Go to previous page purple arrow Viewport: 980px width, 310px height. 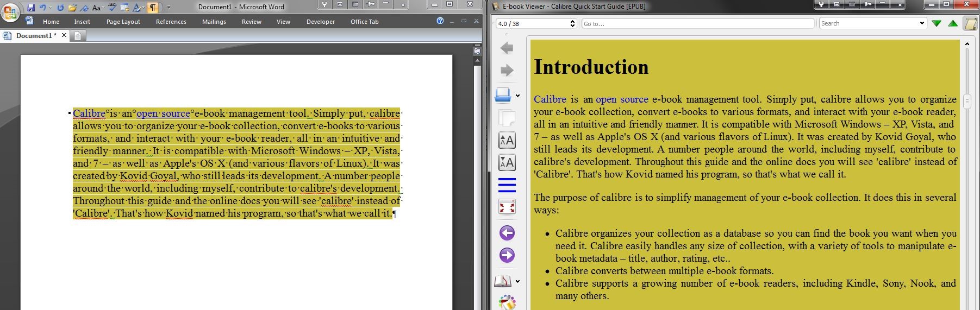pyautogui.click(x=507, y=233)
